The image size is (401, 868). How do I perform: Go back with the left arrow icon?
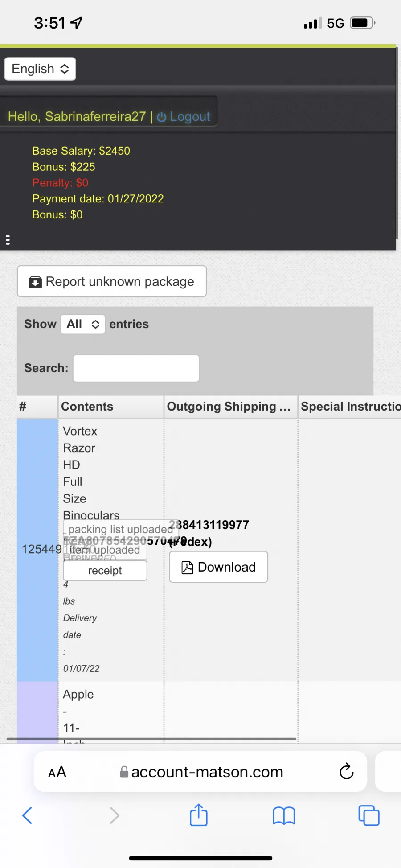pyautogui.click(x=27, y=815)
